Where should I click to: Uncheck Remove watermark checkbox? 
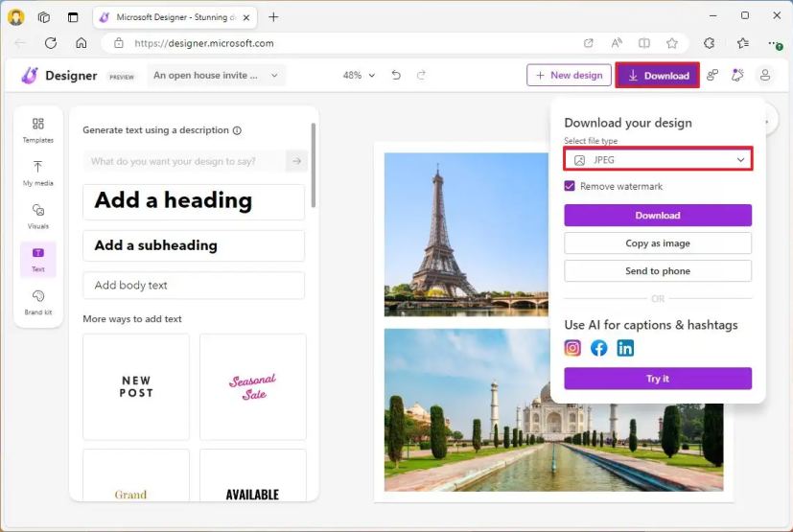(x=570, y=186)
